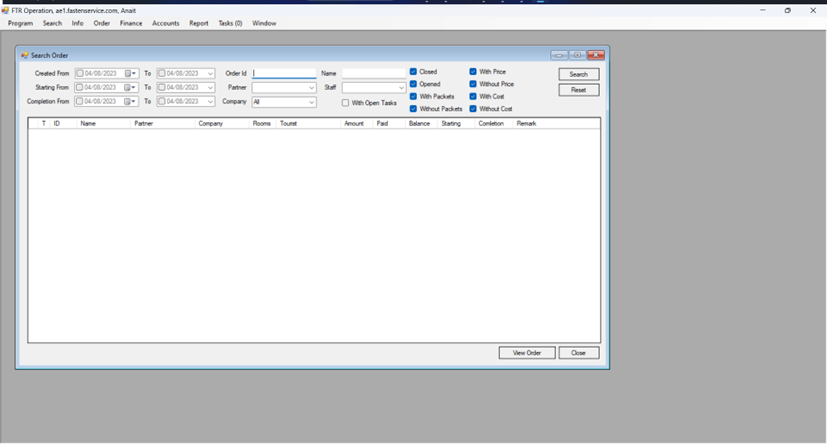Click into the Order Id field
Image resolution: width=827 pixels, height=444 pixels.
[284, 73]
